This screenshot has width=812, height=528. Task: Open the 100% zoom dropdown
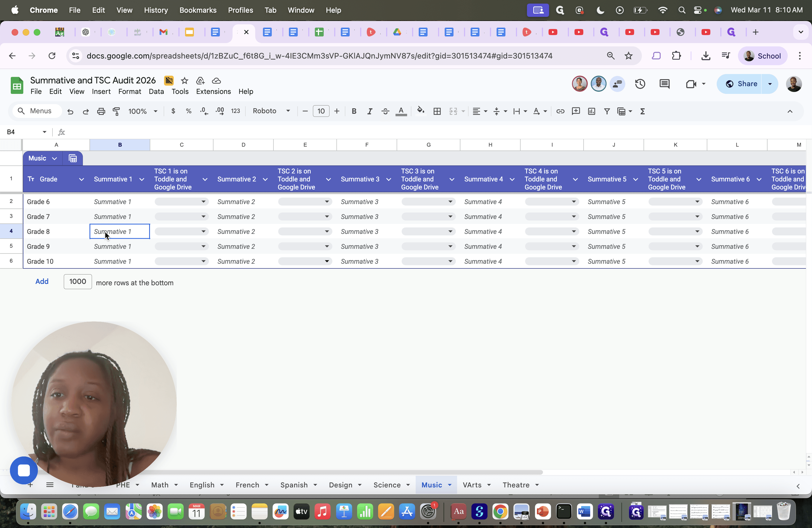(143, 111)
